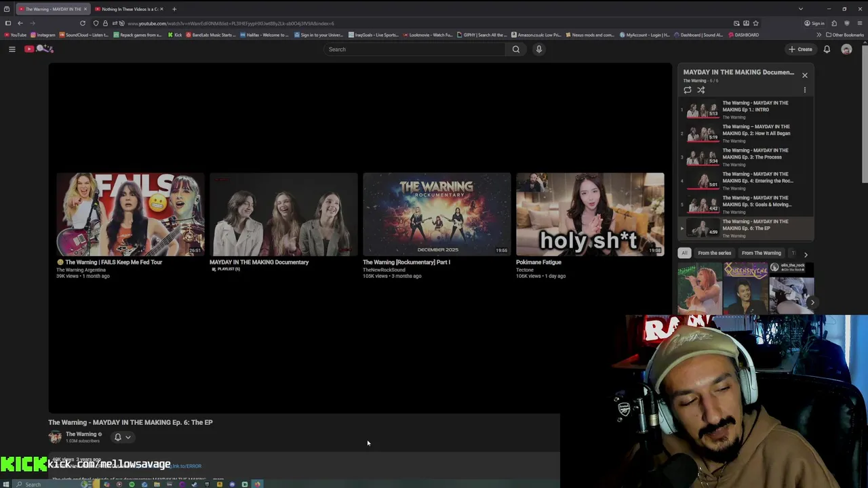This screenshot has width=868, height=488.
Task: Open TheNewRockSound channel link
Action: coord(384,270)
